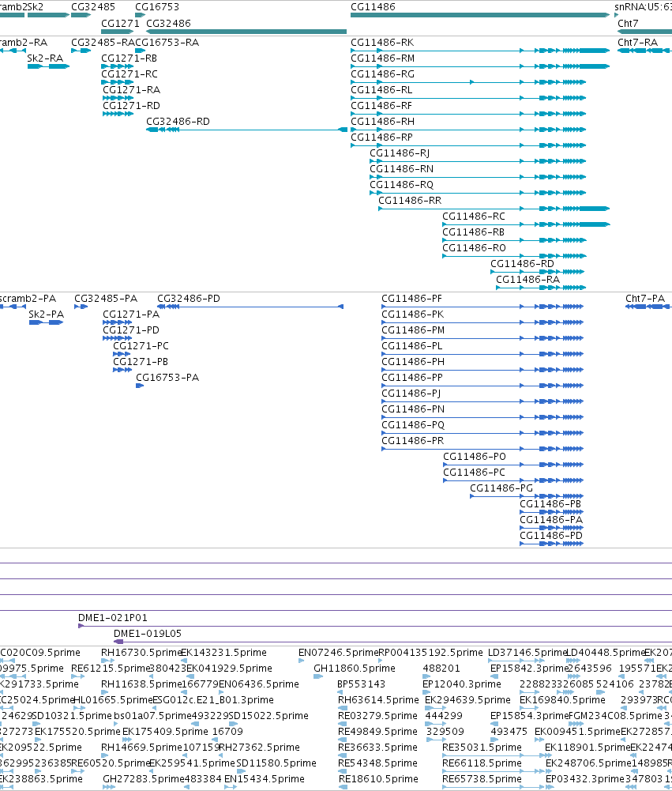Open protein CG16753-PA
672x791 pixels.
[167, 378]
